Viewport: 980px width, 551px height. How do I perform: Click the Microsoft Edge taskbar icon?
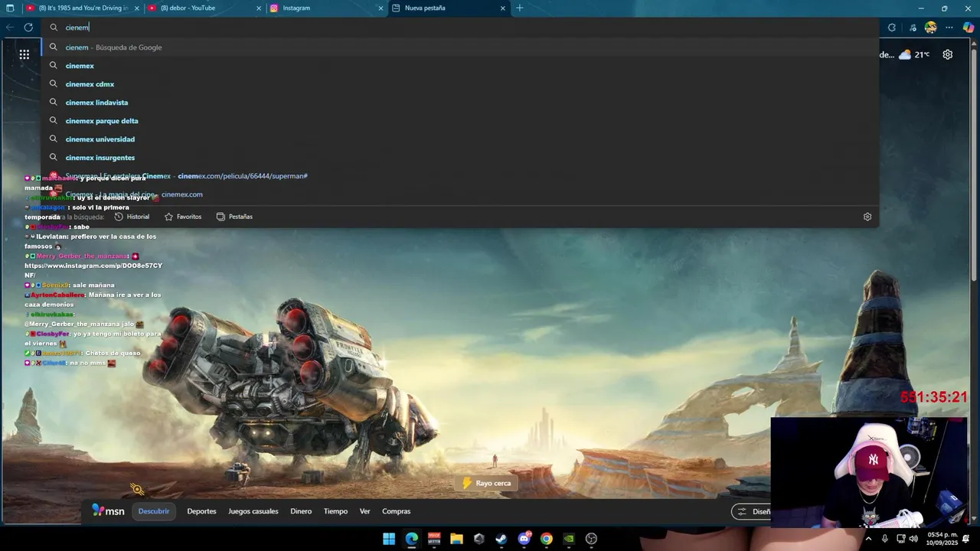click(412, 539)
